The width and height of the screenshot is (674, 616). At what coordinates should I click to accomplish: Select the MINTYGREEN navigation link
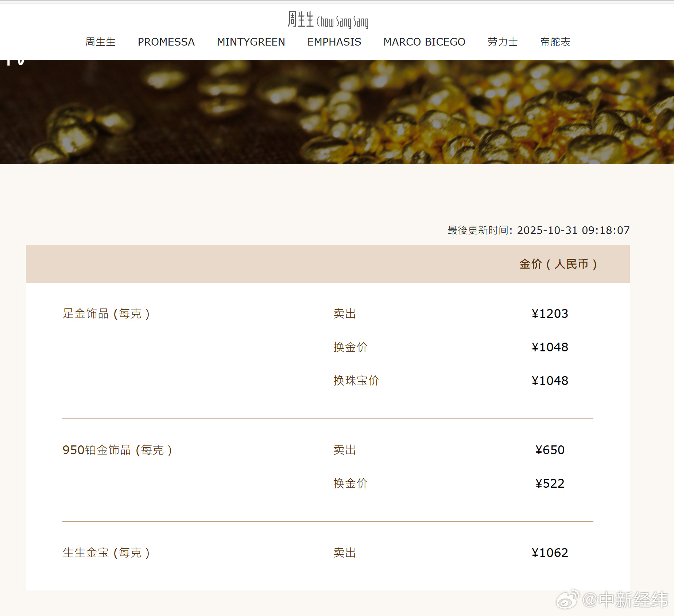pos(251,42)
